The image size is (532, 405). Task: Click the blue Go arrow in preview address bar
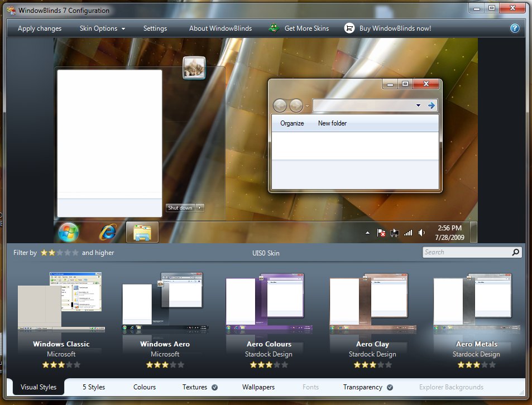pos(431,105)
